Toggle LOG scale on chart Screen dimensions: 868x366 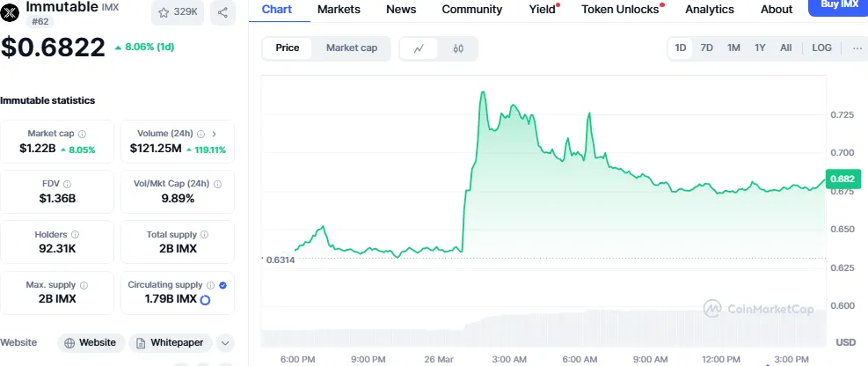[821, 48]
